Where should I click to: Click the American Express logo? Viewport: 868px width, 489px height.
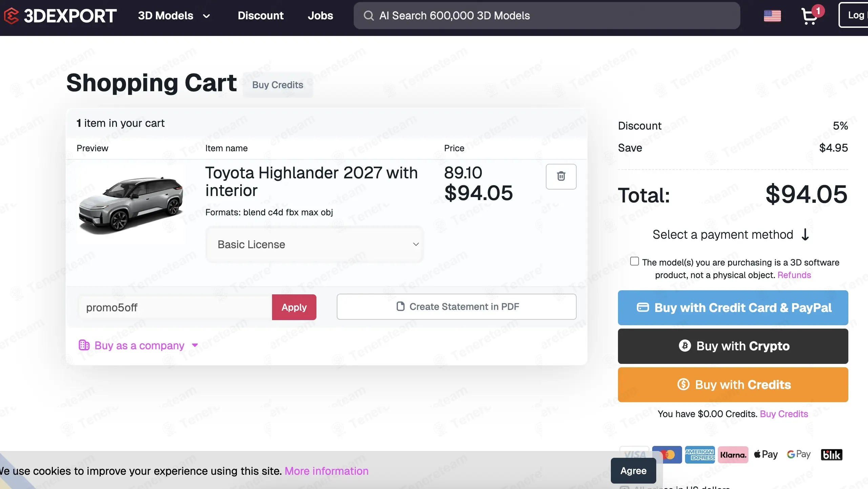[x=700, y=454]
